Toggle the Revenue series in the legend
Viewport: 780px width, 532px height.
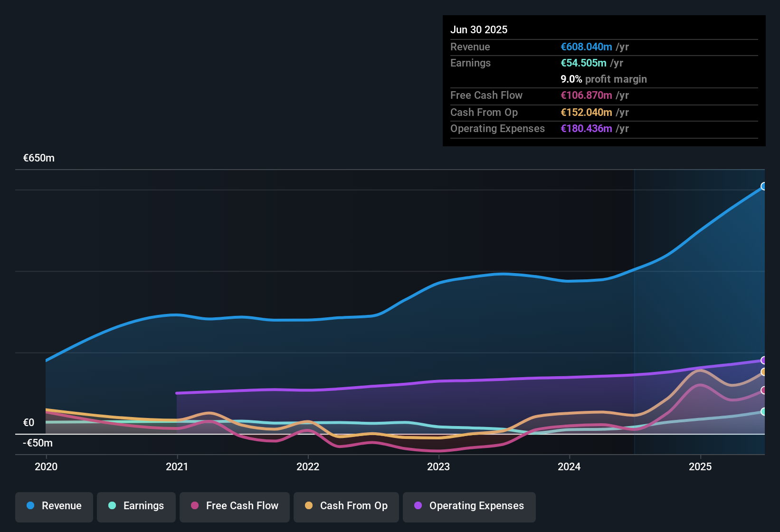tap(54, 506)
